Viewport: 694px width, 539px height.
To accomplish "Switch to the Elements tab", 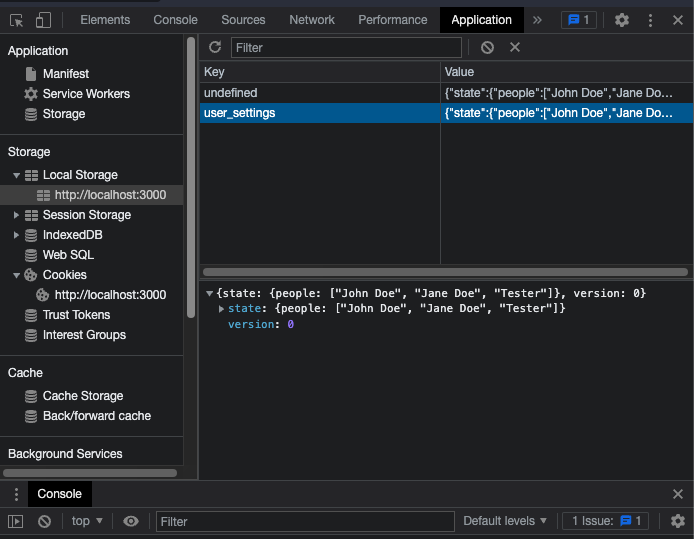I will pos(105,20).
